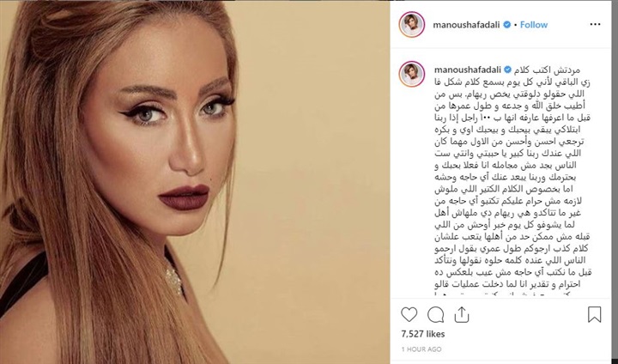Like the post with the heart icon
The image size is (618, 364).
coord(409,315)
